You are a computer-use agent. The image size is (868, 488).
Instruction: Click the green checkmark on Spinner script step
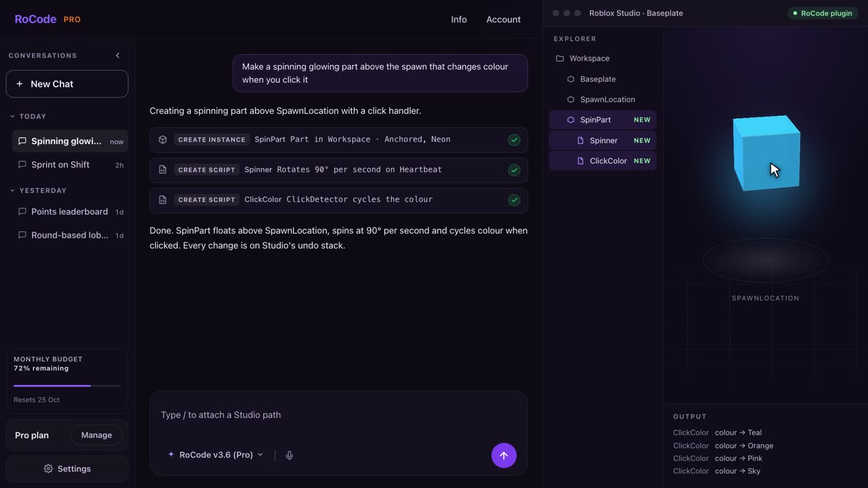click(514, 170)
